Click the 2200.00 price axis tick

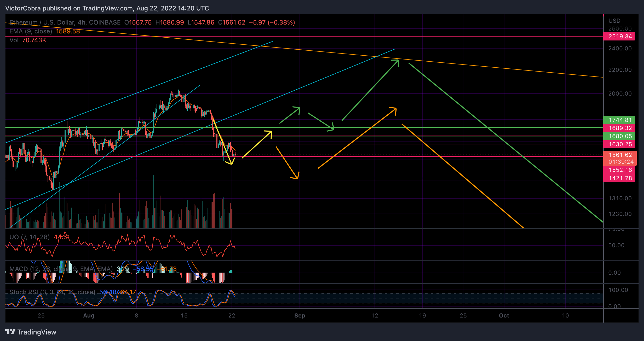click(x=620, y=70)
